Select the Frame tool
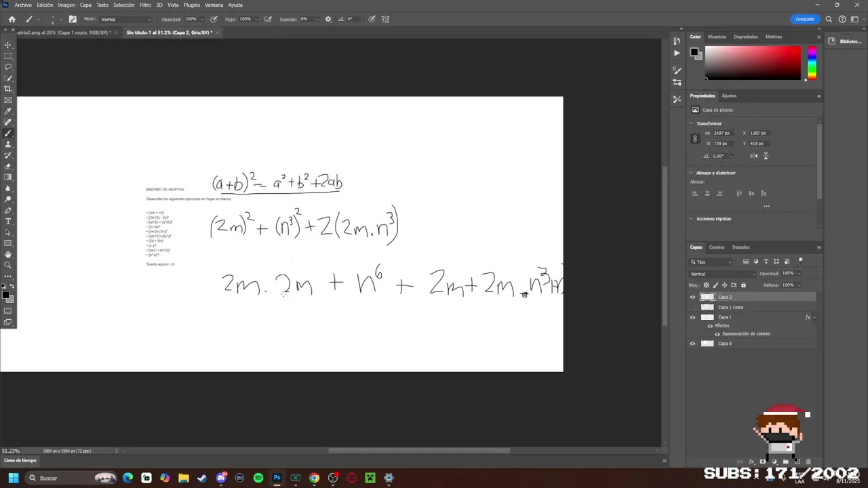Viewport: 868px width, 488px height. pyautogui.click(x=8, y=100)
